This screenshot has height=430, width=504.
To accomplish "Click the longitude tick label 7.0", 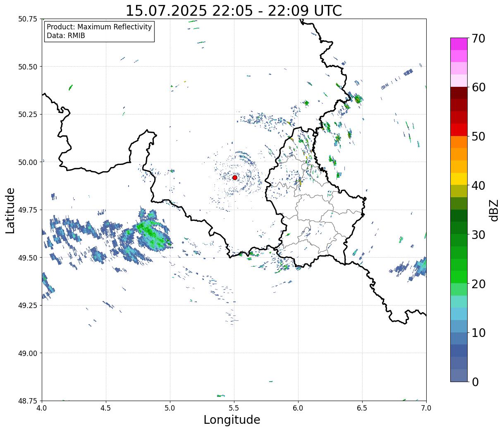I will (426, 408).
